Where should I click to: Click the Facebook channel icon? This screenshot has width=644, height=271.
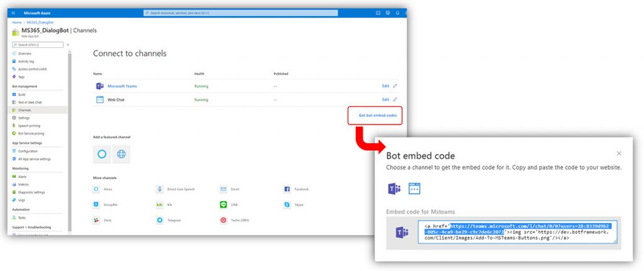(287, 189)
